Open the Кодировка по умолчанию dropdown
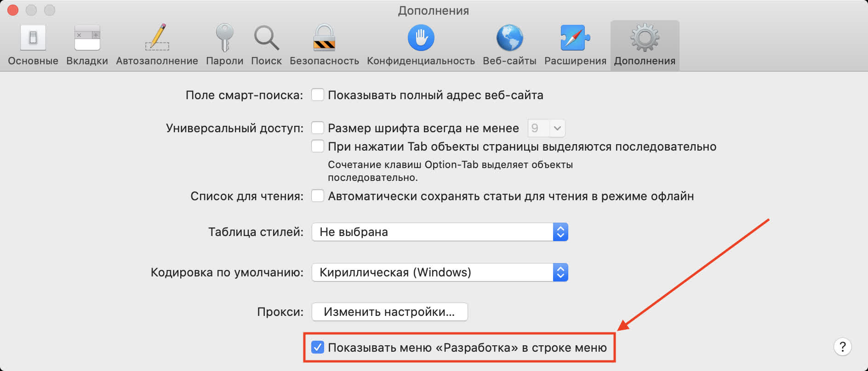The image size is (868, 371). (440, 272)
